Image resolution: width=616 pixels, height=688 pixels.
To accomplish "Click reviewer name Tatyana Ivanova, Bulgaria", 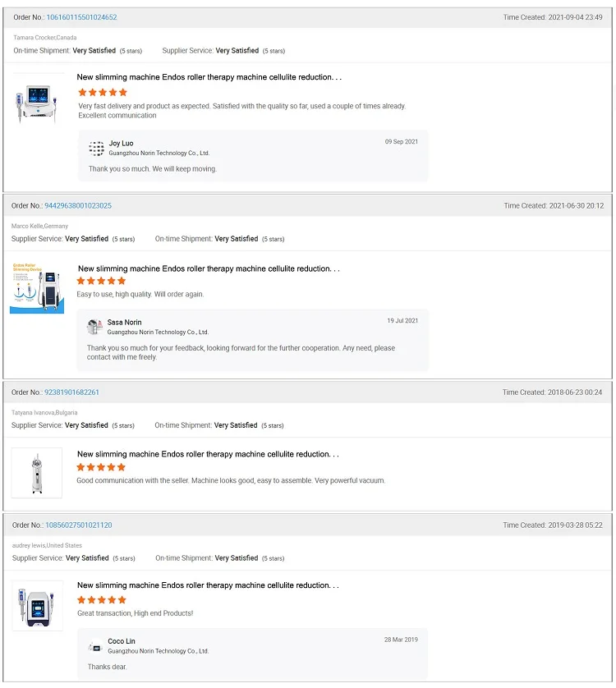I will (44, 412).
